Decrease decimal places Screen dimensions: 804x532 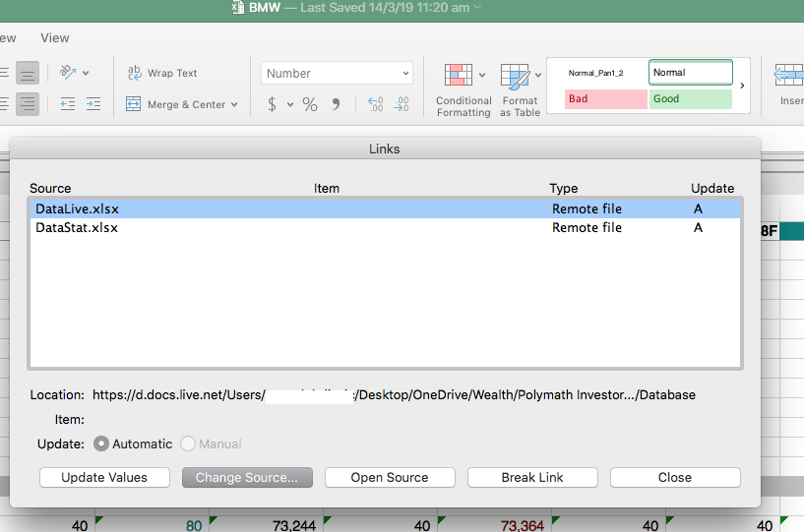401,104
